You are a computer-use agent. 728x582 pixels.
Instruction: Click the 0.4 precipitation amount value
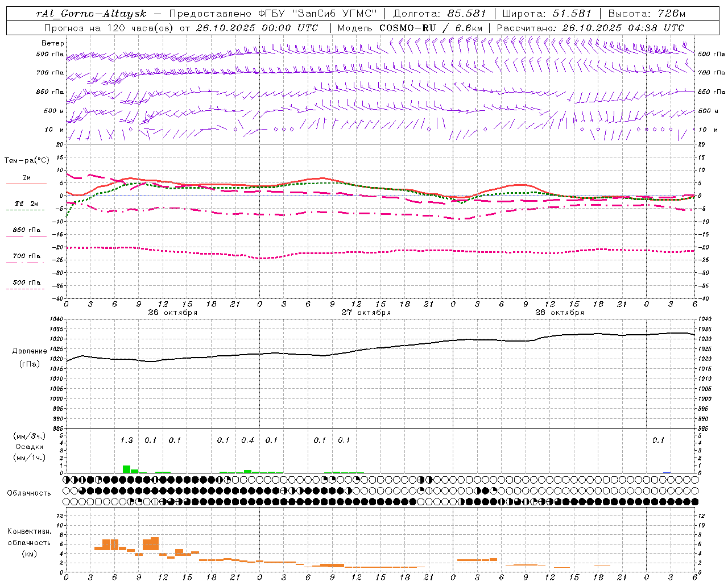click(x=247, y=440)
